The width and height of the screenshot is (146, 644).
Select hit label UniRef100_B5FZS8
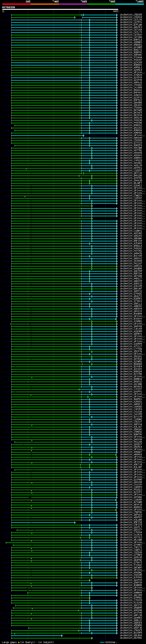pos(131,522)
